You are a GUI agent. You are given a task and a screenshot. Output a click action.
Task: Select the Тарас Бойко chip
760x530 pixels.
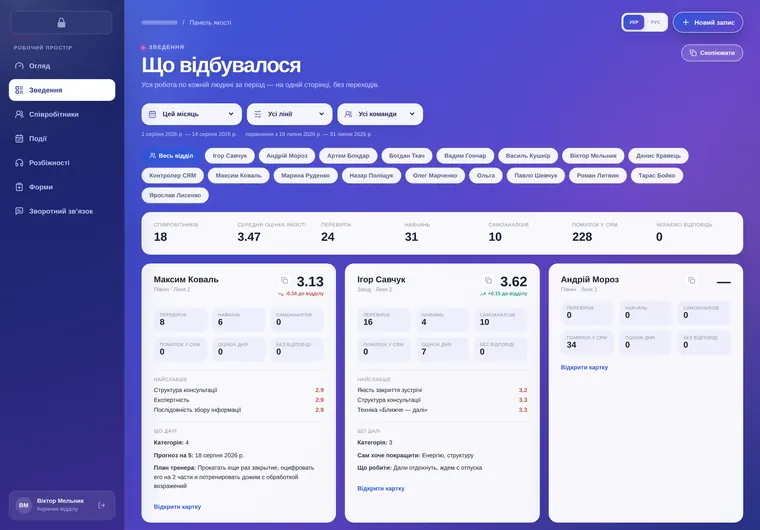click(x=657, y=176)
